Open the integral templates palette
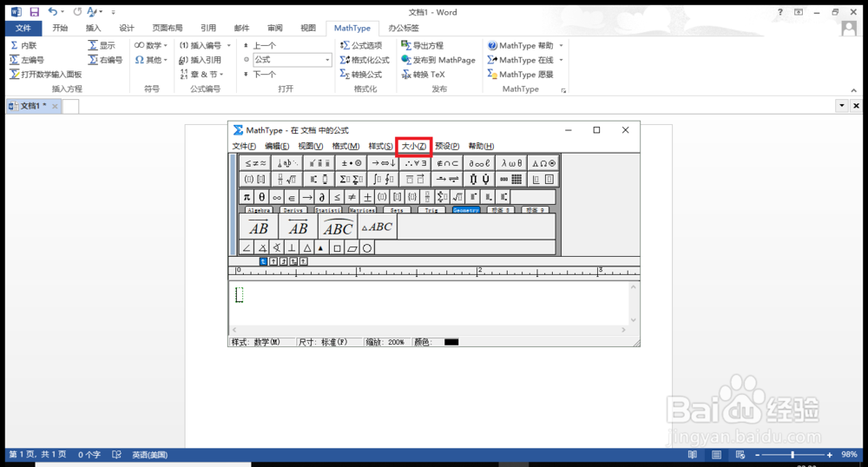Viewport: 868px width, 467px height. coord(383,180)
